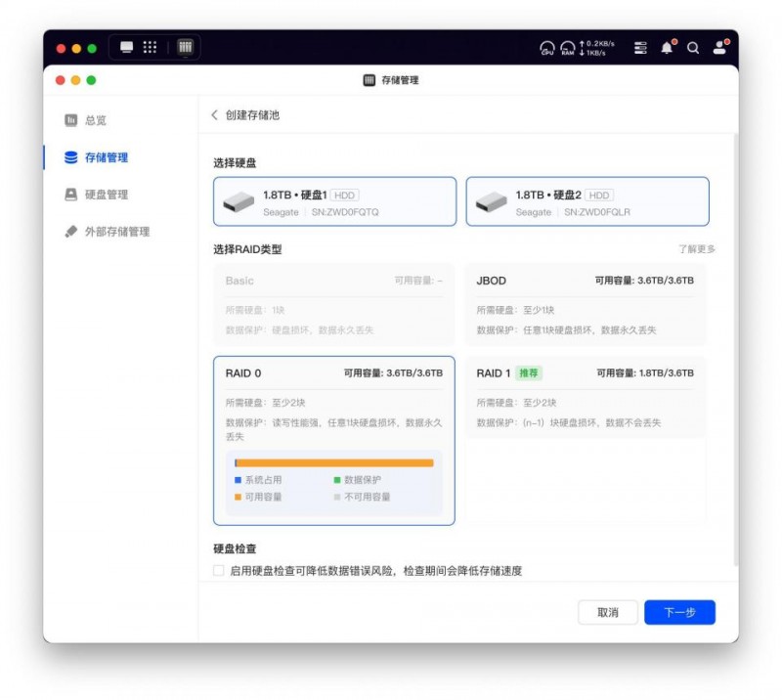The width and height of the screenshot is (782, 700).
Task: Open the user account icon
Action: [719, 48]
